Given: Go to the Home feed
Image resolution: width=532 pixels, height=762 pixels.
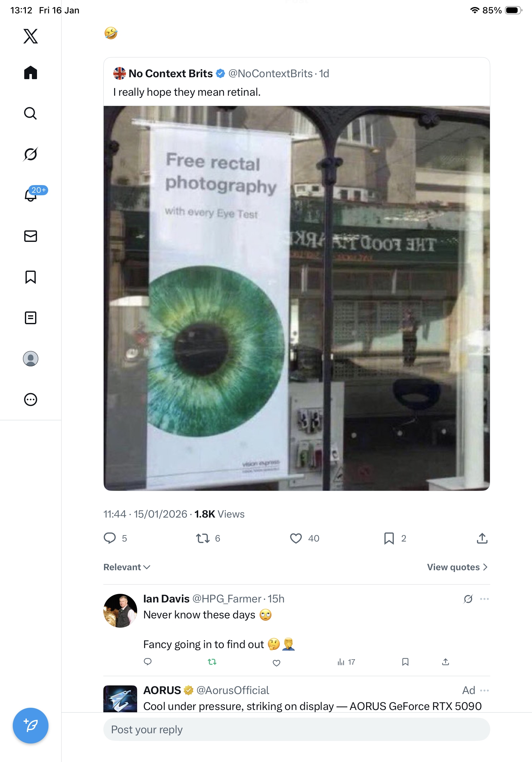Looking at the screenshot, I should (31, 73).
